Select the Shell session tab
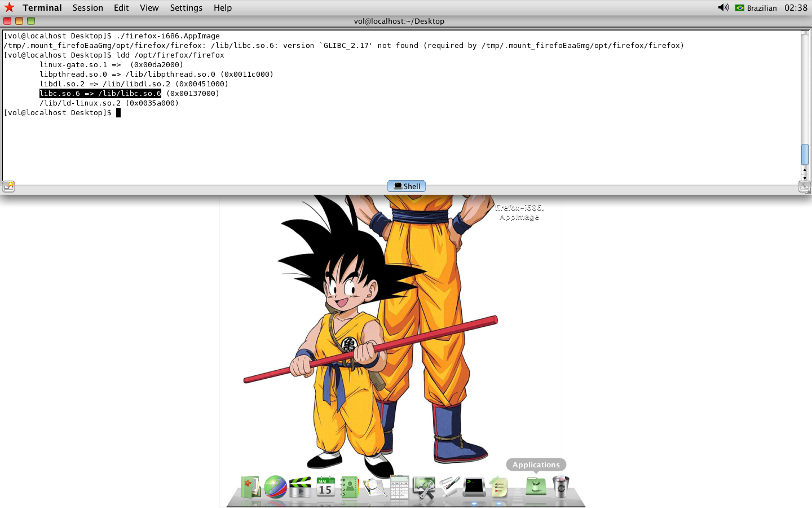 [407, 186]
